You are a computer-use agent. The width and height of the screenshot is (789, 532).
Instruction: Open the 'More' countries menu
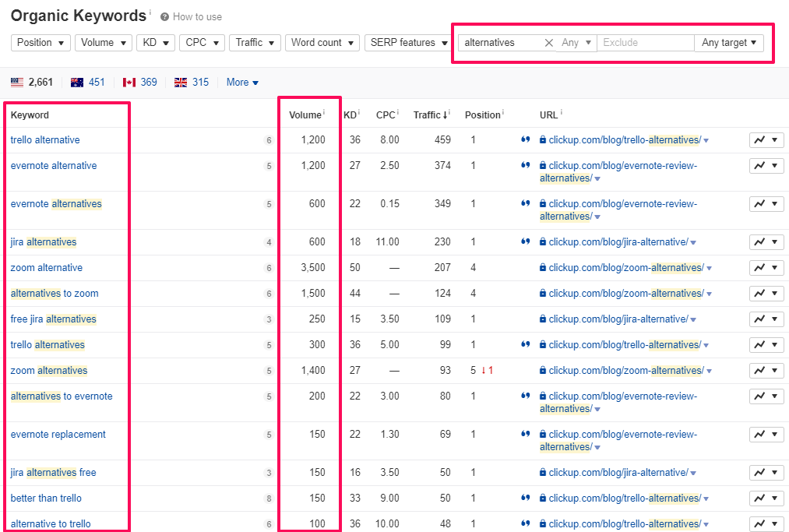tap(242, 83)
